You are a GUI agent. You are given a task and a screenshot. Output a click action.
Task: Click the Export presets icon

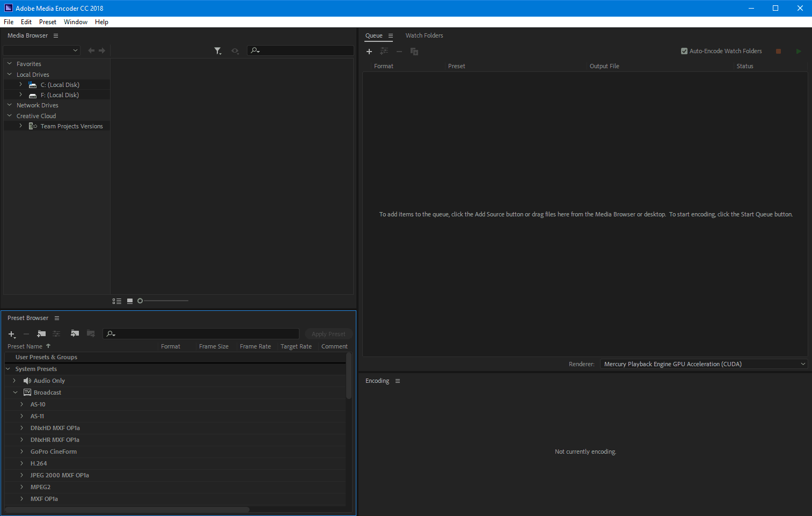tap(91, 333)
